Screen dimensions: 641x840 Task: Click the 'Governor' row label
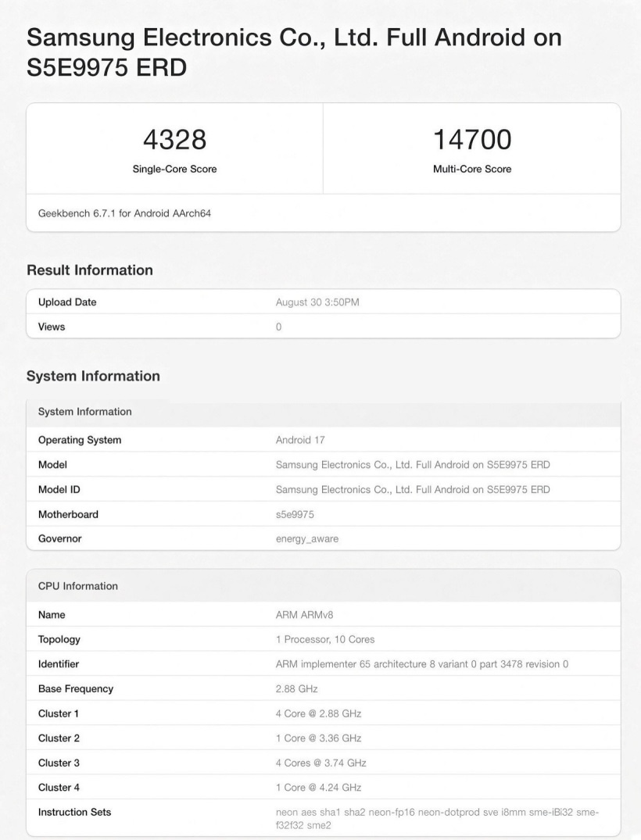59,539
